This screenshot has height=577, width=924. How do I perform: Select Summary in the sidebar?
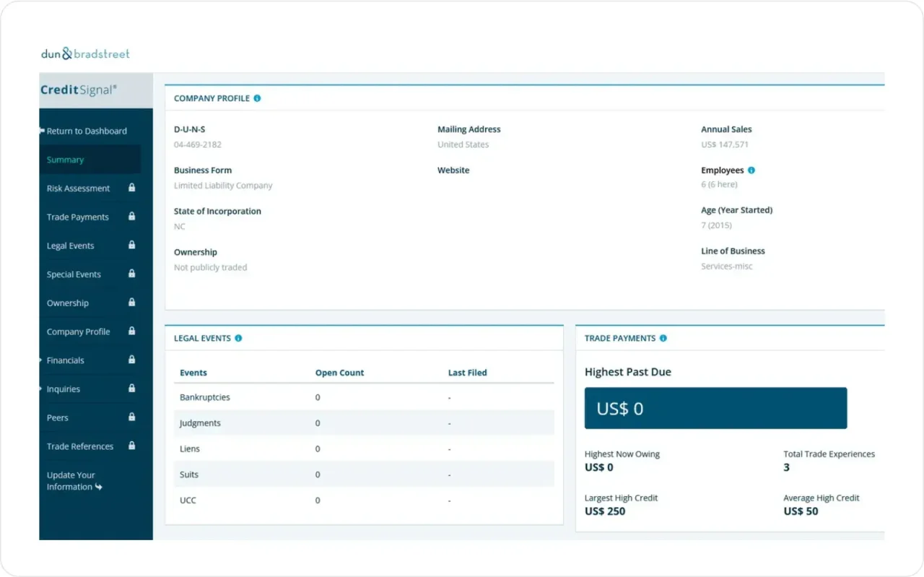click(x=65, y=160)
